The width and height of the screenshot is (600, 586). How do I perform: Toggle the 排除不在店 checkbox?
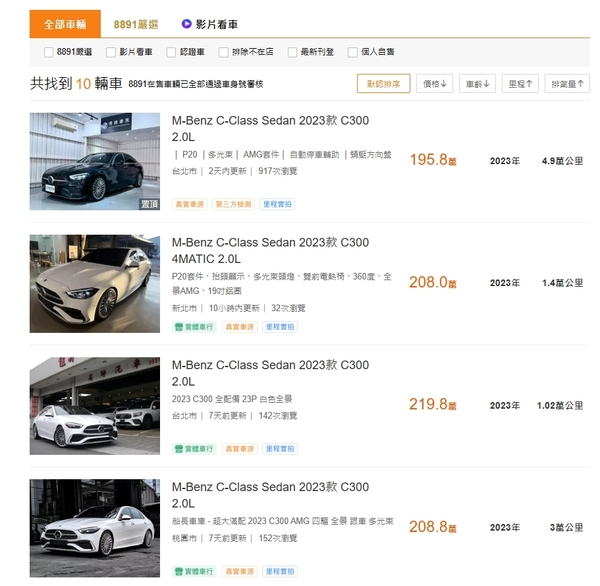click(232, 52)
